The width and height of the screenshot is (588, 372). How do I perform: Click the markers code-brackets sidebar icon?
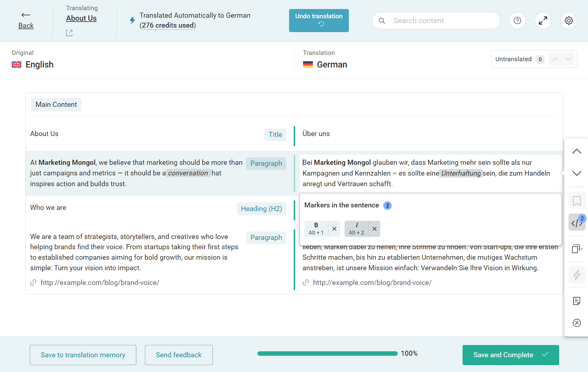[x=577, y=223]
